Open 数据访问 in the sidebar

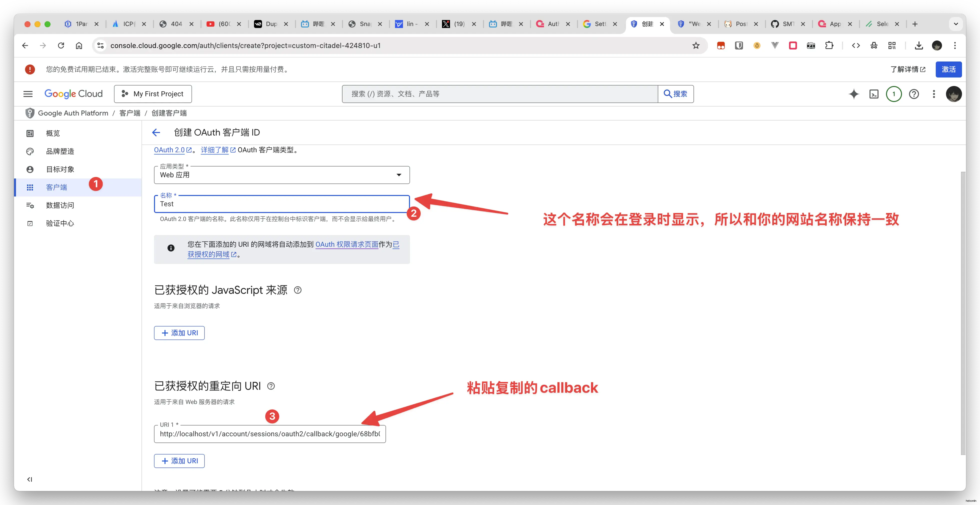(77, 205)
